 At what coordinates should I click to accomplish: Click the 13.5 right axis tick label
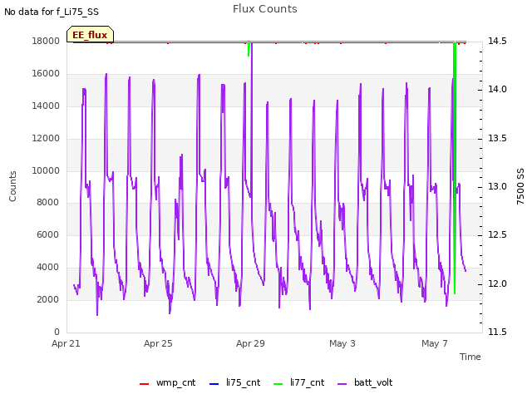tap(497, 139)
